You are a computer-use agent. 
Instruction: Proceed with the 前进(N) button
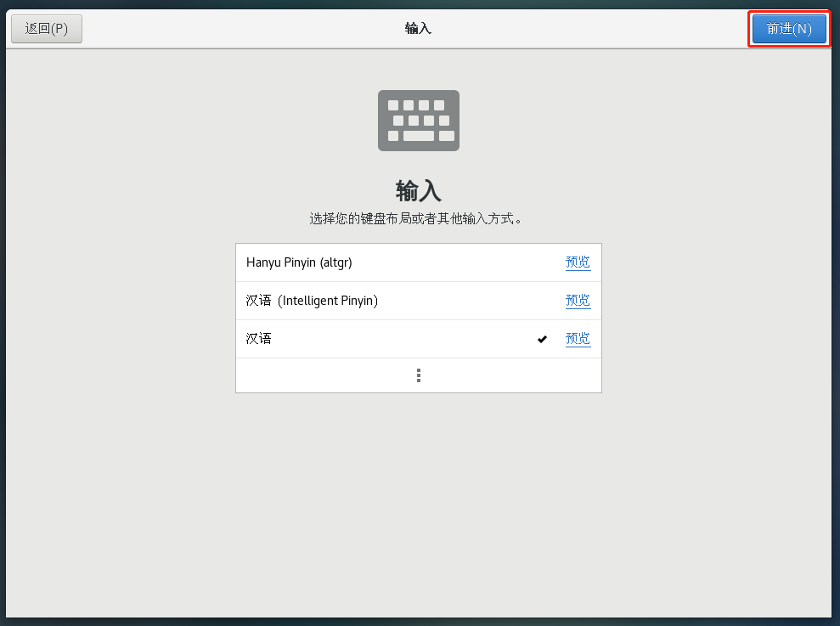coord(789,28)
